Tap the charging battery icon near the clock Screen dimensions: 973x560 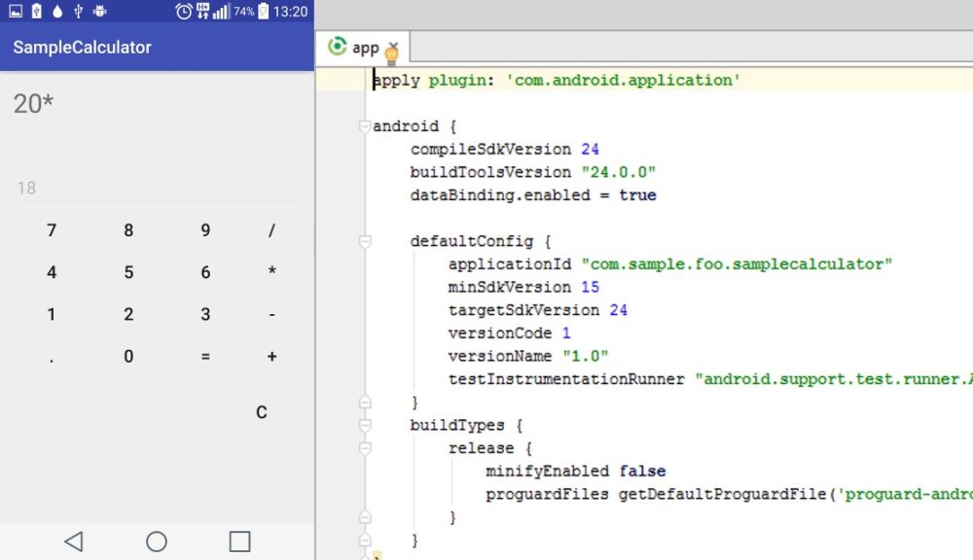click(x=265, y=11)
